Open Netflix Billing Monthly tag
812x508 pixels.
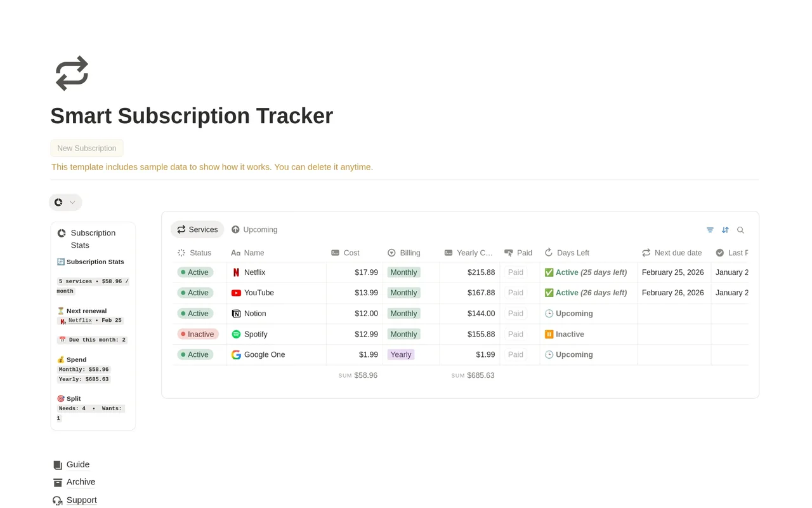click(x=403, y=272)
